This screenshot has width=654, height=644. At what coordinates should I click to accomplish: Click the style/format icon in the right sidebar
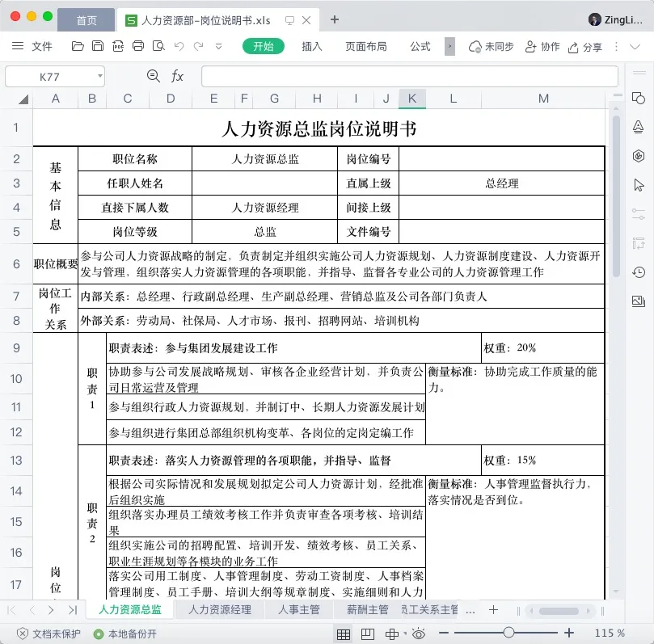click(x=638, y=127)
